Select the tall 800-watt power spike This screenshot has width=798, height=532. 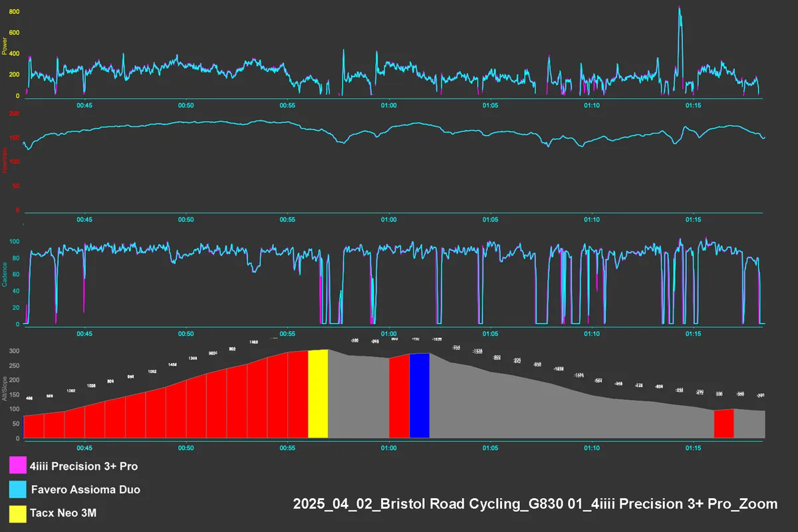coord(679,13)
